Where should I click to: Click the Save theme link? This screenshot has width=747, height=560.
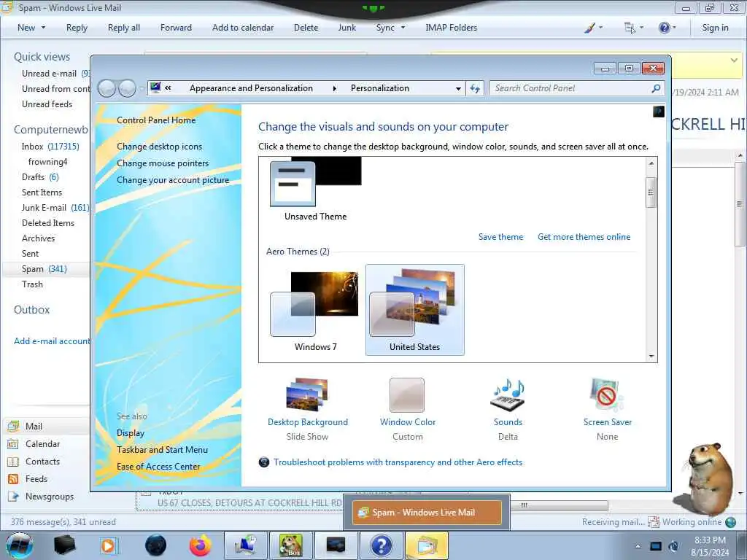500,237
